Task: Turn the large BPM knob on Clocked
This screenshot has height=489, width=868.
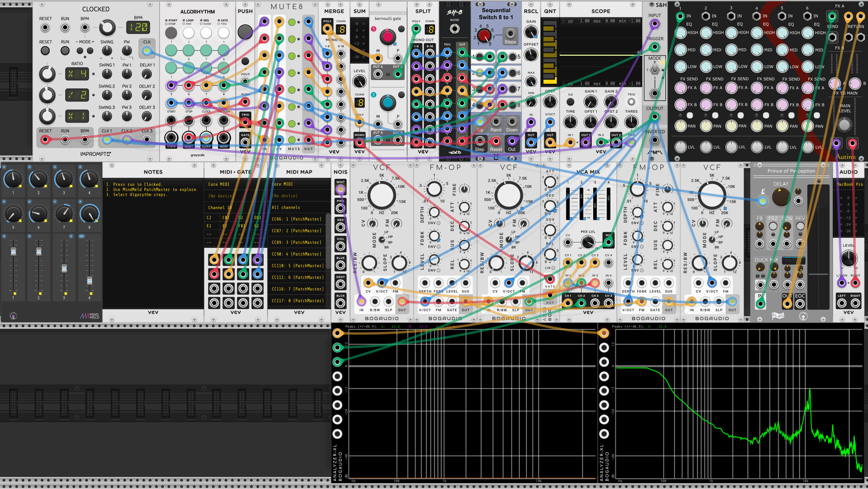Action: tap(107, 28)
